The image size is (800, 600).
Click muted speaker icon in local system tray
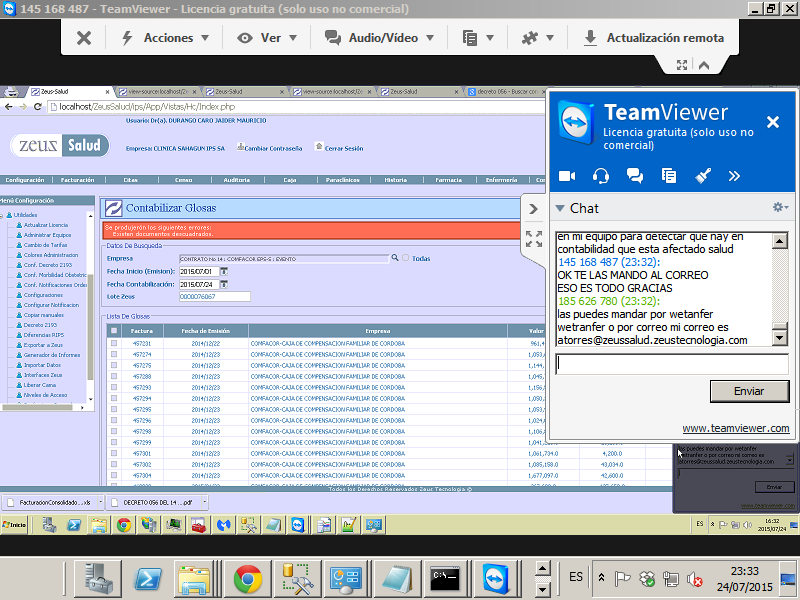pos(694,579)
